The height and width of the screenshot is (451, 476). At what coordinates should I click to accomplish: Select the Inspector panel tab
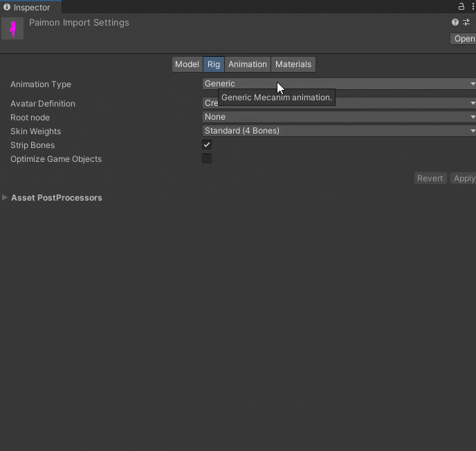(30, 7)
